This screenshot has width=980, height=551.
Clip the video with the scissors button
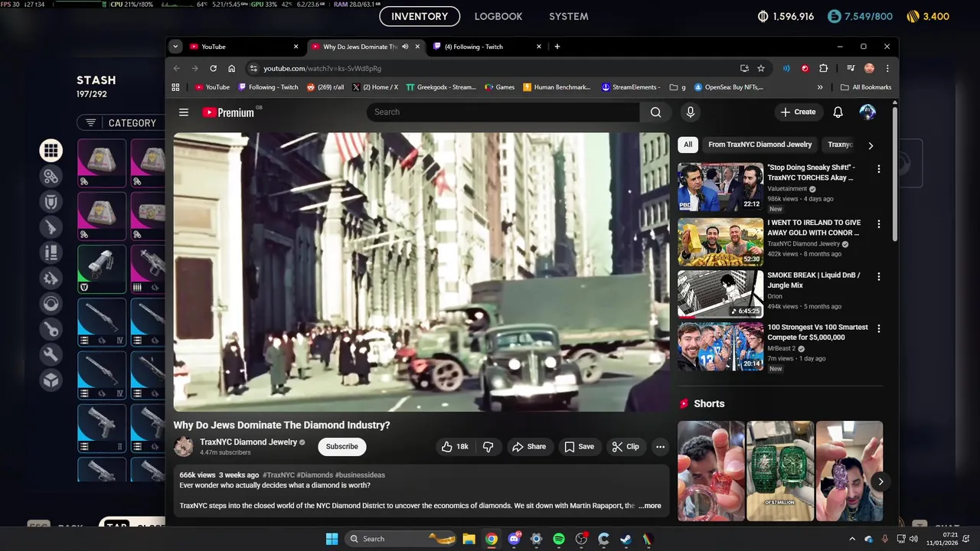[625, 447]
